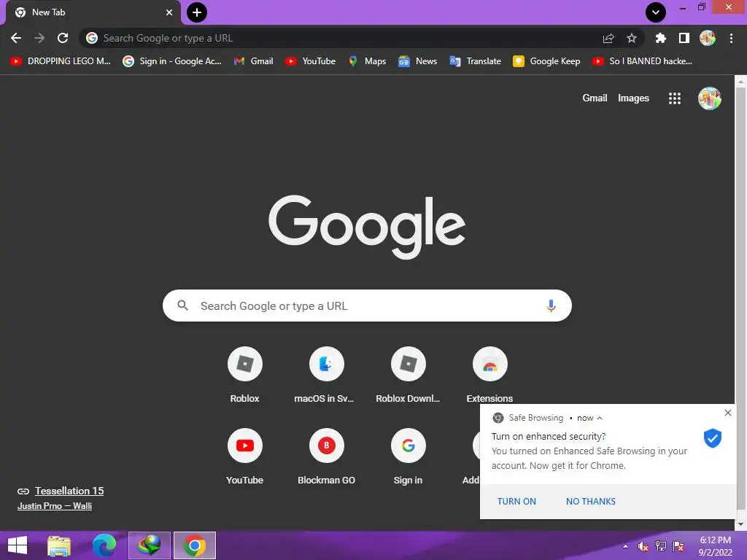Open Justin Prno – Walli attribution link

54,506
